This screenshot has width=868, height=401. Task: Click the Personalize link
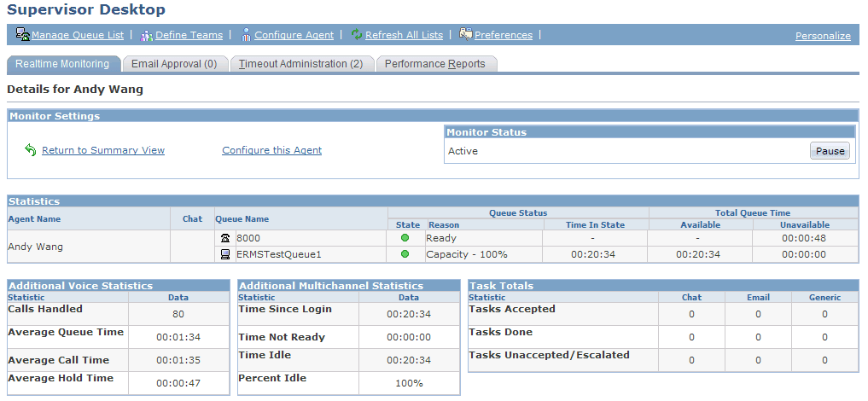(823, 36)
